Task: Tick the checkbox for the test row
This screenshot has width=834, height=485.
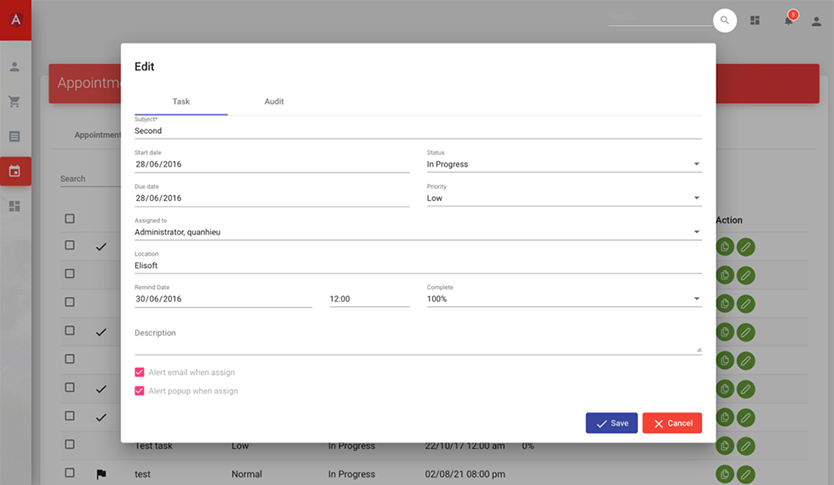Action: pyautogui.click(x=70, y=473)
